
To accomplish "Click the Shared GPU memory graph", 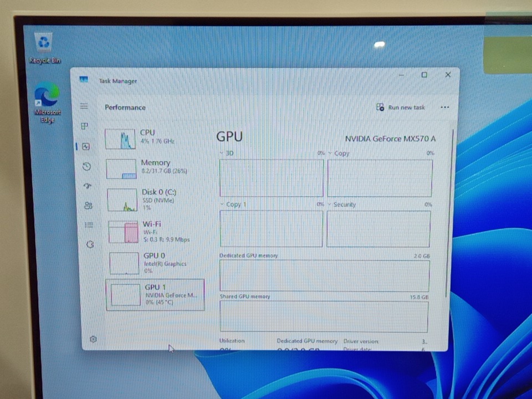I will tap(324, 316).
